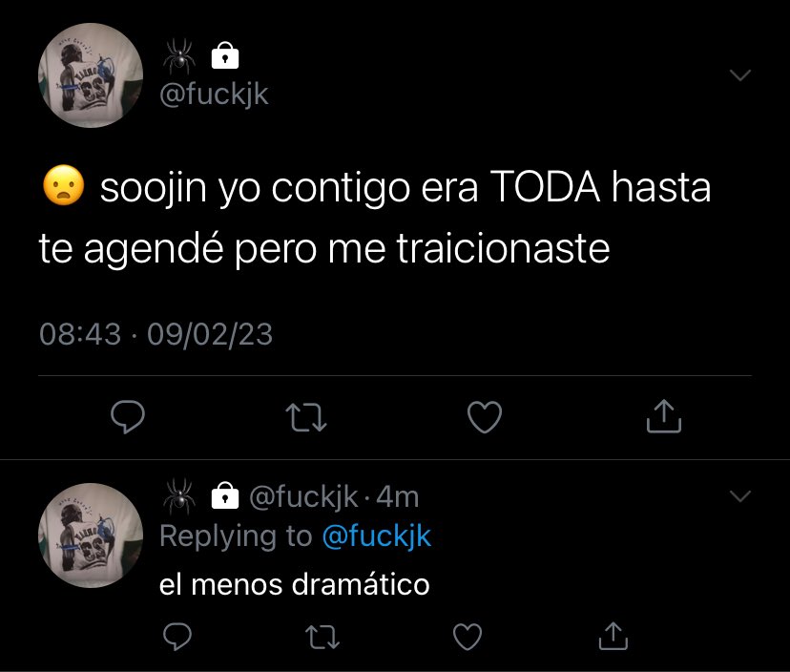Viewport: 790px width, 672px height.
Task: Tap the lock icon beside main tweet's name
Action: (225, 55)
